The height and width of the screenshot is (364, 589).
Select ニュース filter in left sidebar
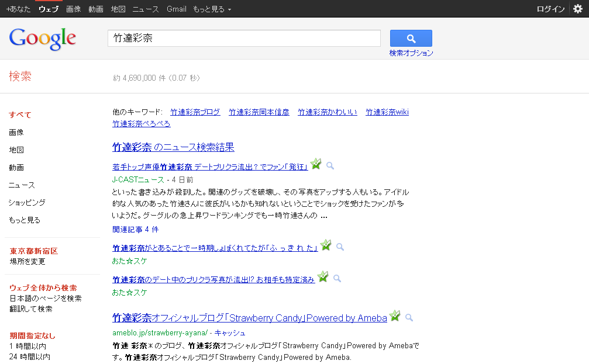pos(22,185)
